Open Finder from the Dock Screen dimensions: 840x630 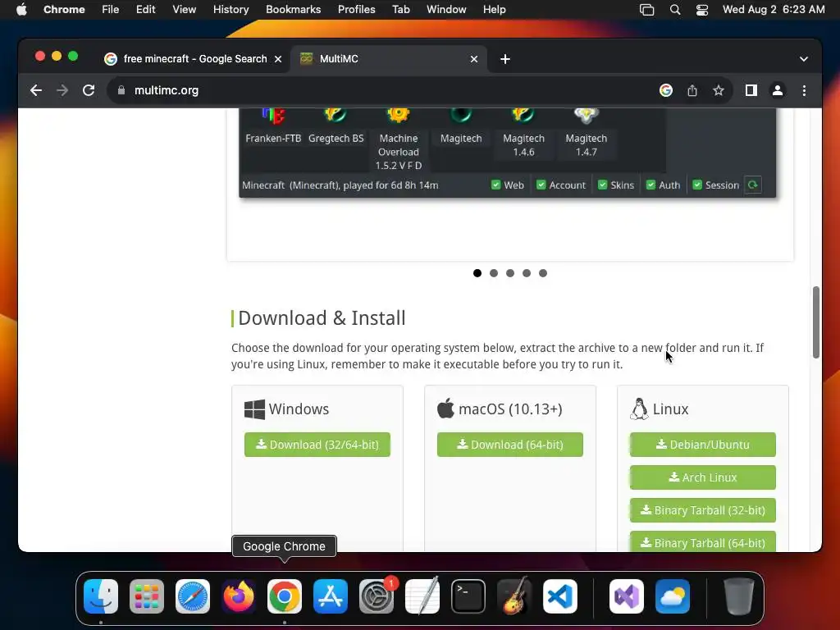click(101, 596)
